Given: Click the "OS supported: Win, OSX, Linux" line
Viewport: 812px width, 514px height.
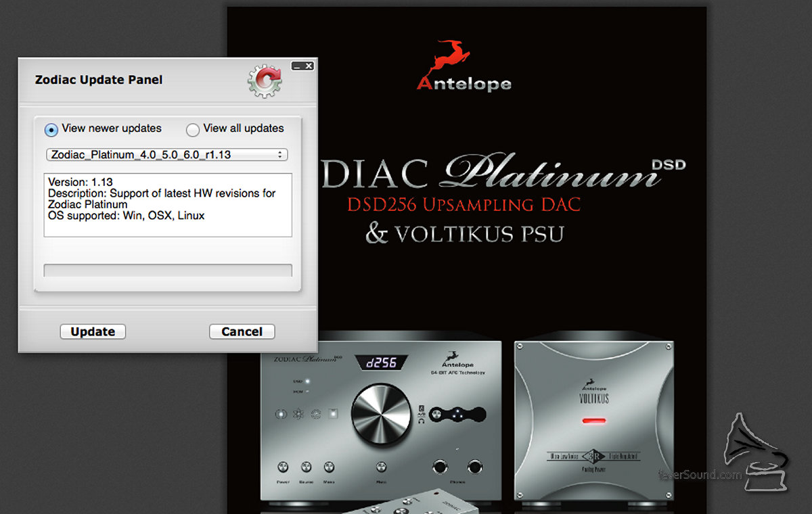Looking at the screenshot, I should 127,216.
